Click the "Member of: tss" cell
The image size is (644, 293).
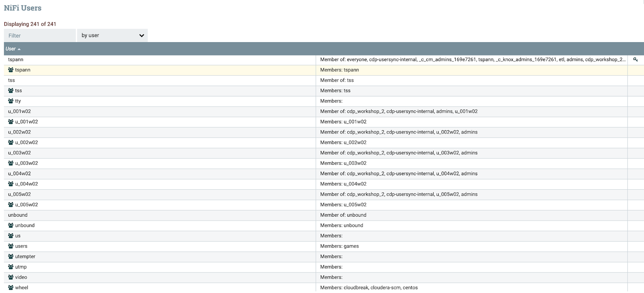click(x=472, y=80)
